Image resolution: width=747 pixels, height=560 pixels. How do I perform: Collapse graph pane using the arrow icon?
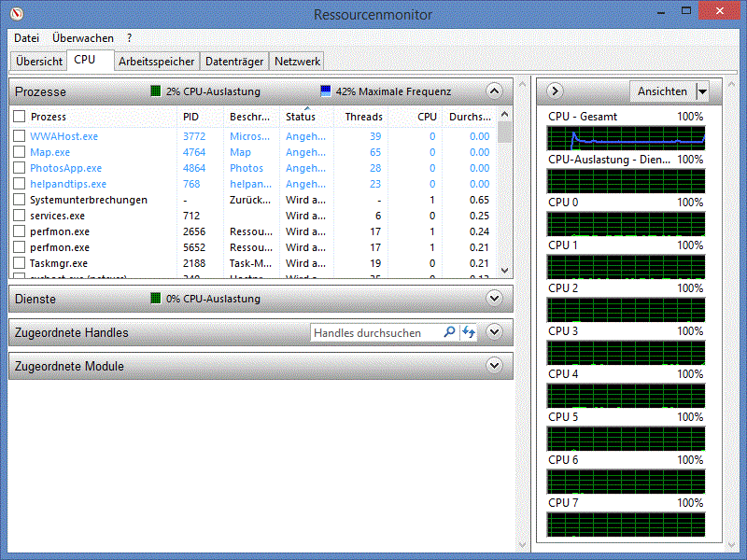click(555, 91)
